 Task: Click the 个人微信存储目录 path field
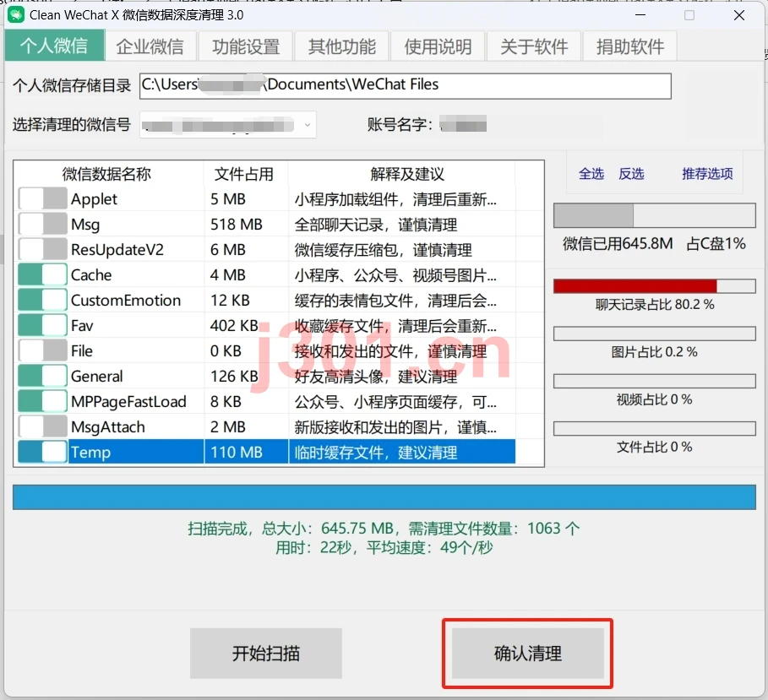[405, 86]
